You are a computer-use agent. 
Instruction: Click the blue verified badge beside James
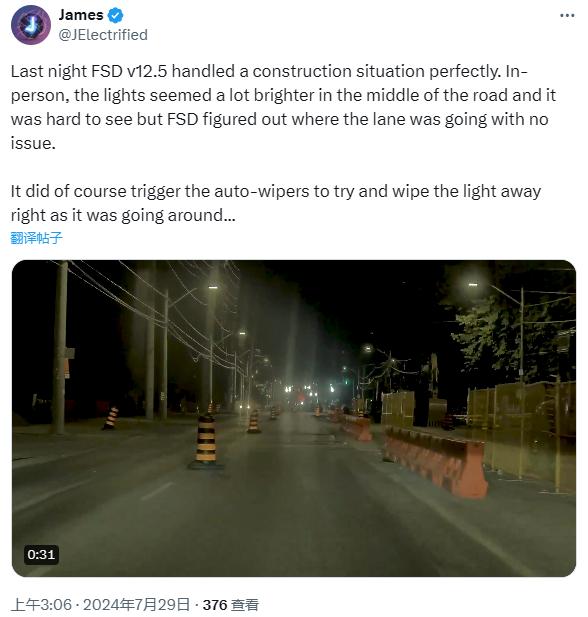[x=115, y=15]
